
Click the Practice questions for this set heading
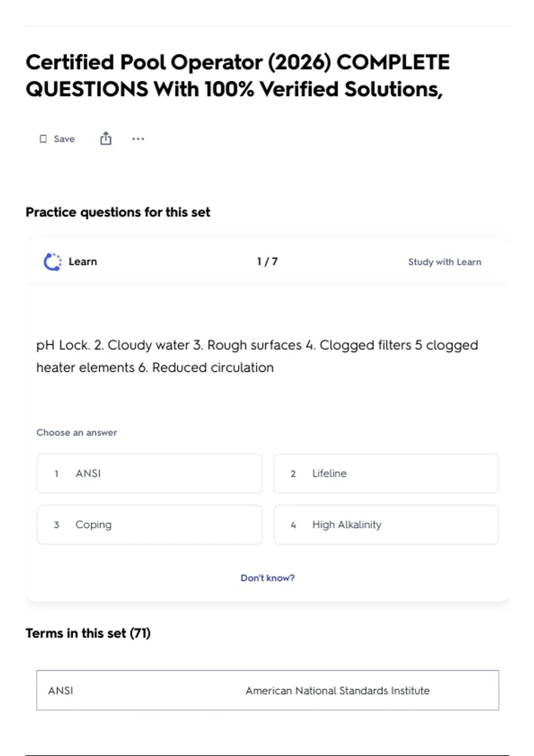click(x=118, y=212)
